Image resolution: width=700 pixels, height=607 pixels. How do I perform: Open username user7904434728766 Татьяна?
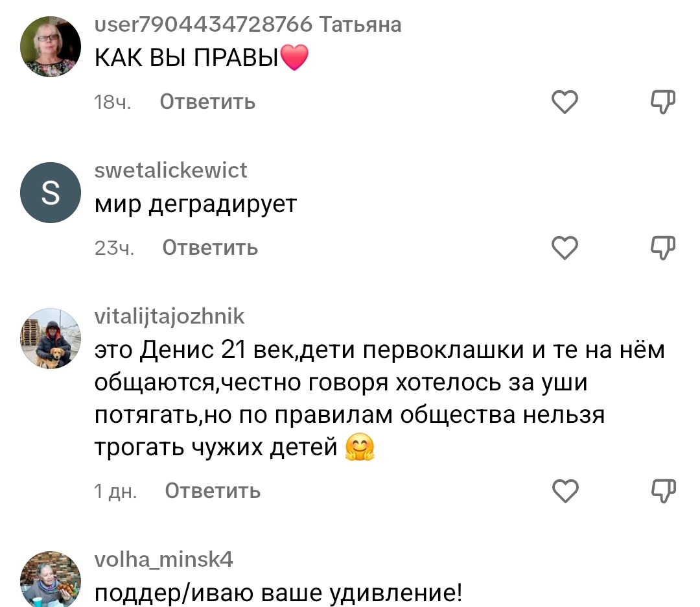248,25
